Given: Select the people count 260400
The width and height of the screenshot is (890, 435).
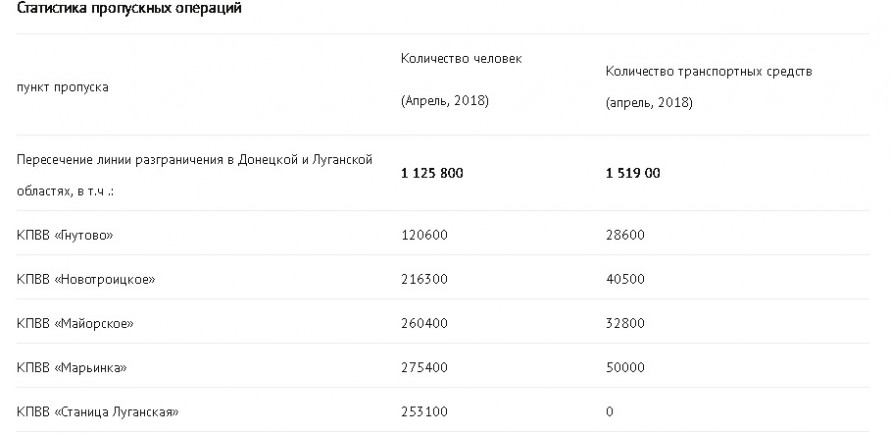Looking at the screenshot, I should click(x=423, y=323).
